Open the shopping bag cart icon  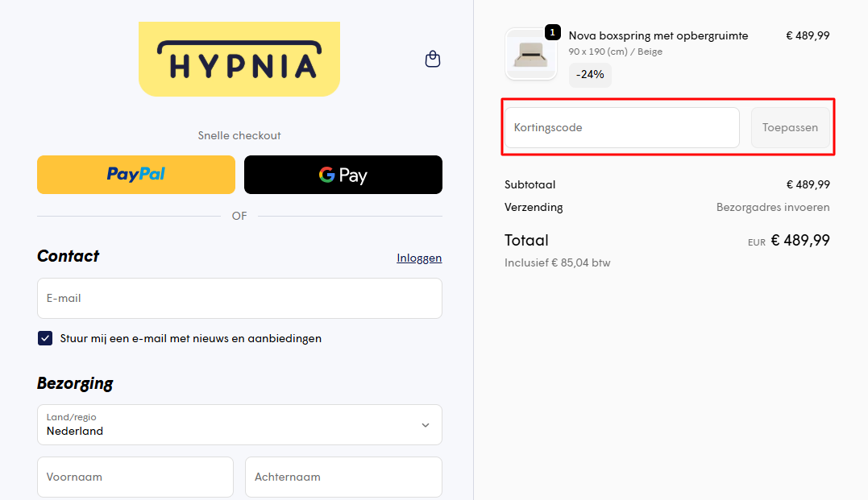(x=433, y=59)
